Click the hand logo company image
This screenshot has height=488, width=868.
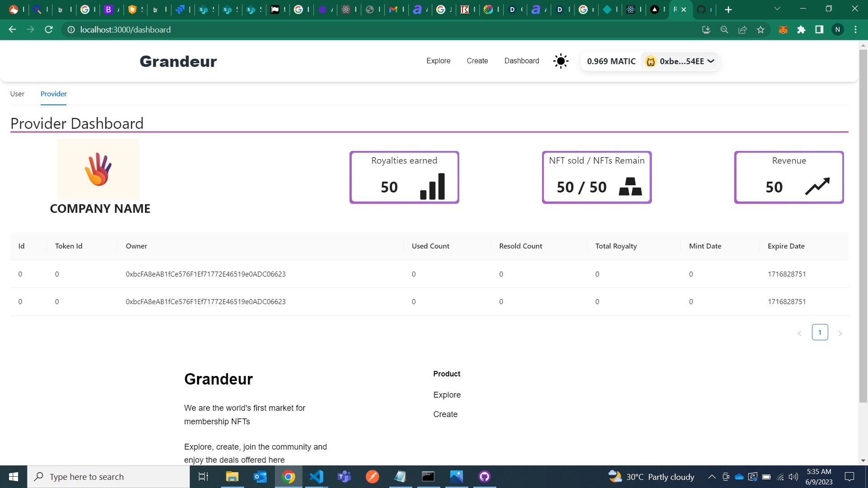(x=98, y=169)
